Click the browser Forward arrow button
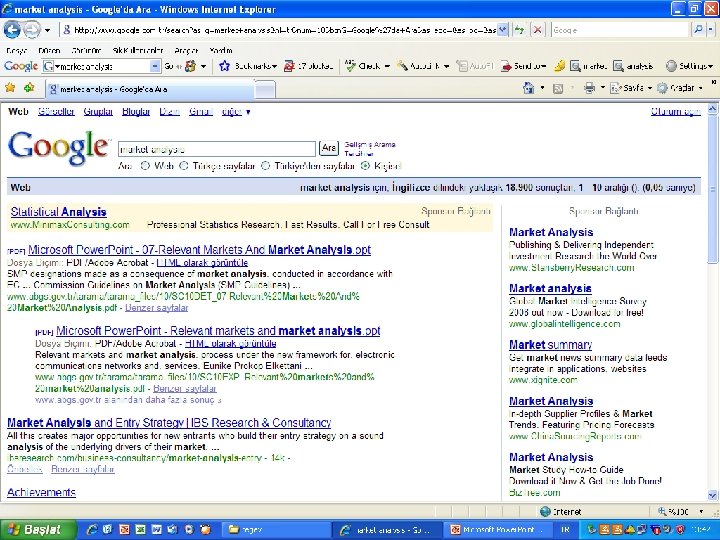The height and width of the screenshot is (540, 720). [x=31, y=30]
